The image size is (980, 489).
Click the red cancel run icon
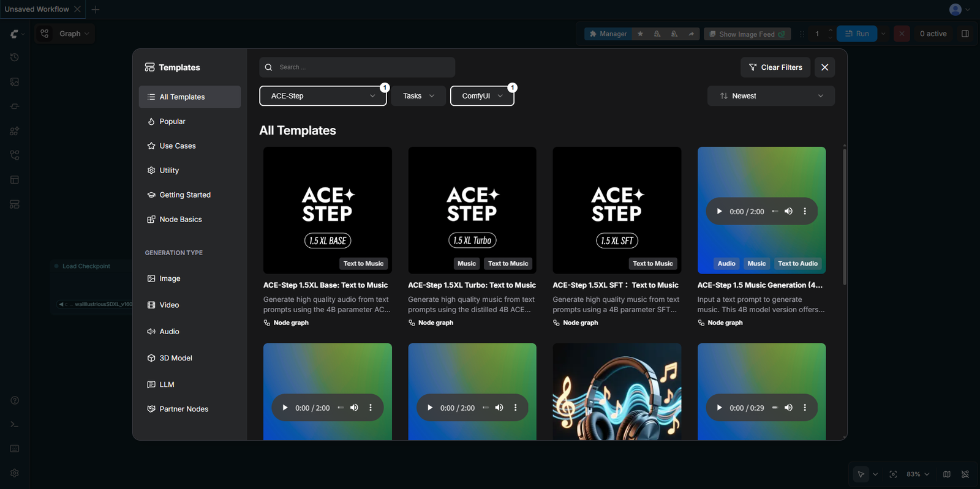pyautogui.click(x=902, y=34)
